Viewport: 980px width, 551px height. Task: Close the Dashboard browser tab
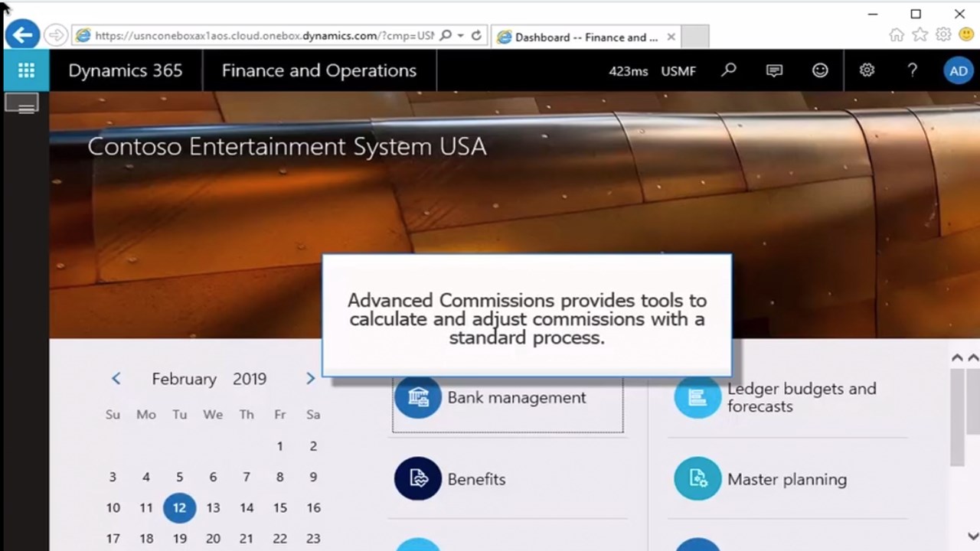pos(671,37)
